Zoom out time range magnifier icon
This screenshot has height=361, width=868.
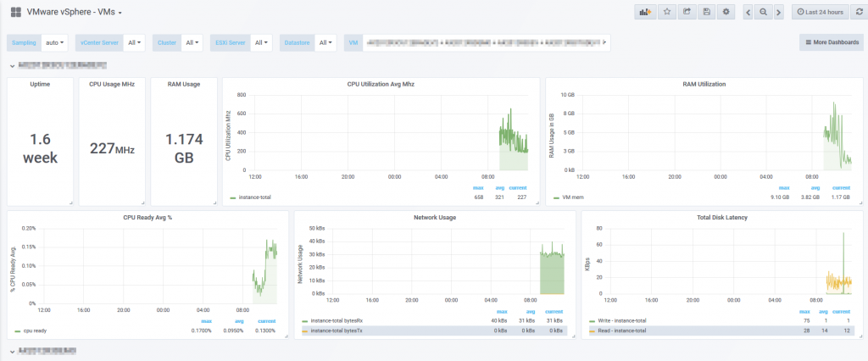[x=764, y=12]
